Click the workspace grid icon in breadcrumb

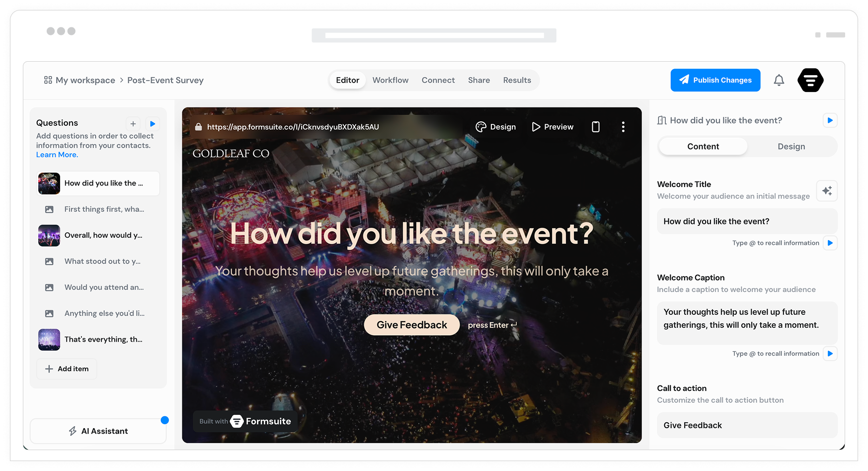point(48,80)
